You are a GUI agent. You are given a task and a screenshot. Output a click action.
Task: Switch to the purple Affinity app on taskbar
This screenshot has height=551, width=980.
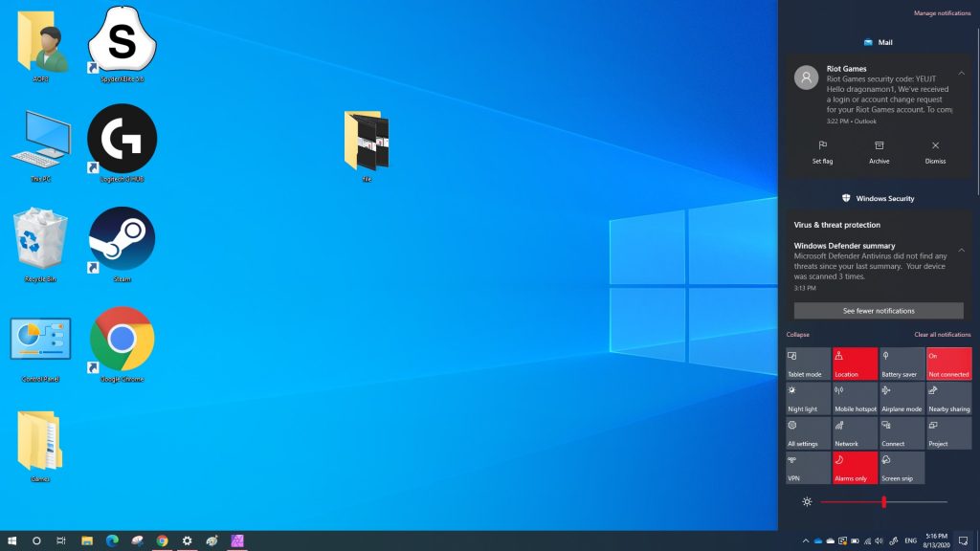pyautogui.click(x=237, y=541)
